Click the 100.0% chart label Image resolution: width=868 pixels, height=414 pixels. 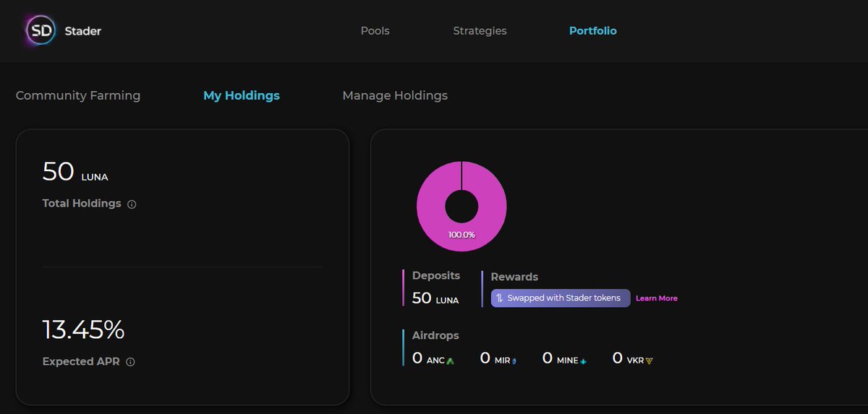coord(461,235)
